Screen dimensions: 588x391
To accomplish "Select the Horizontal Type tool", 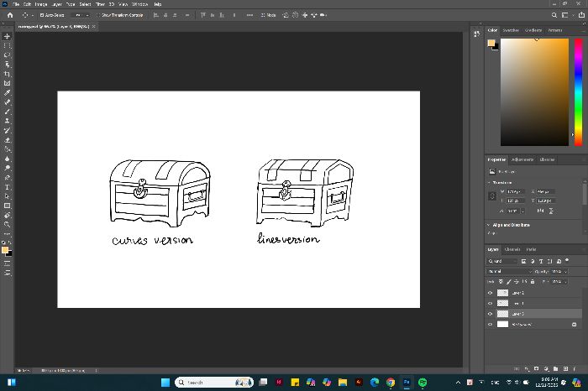I will pos(7,187).
